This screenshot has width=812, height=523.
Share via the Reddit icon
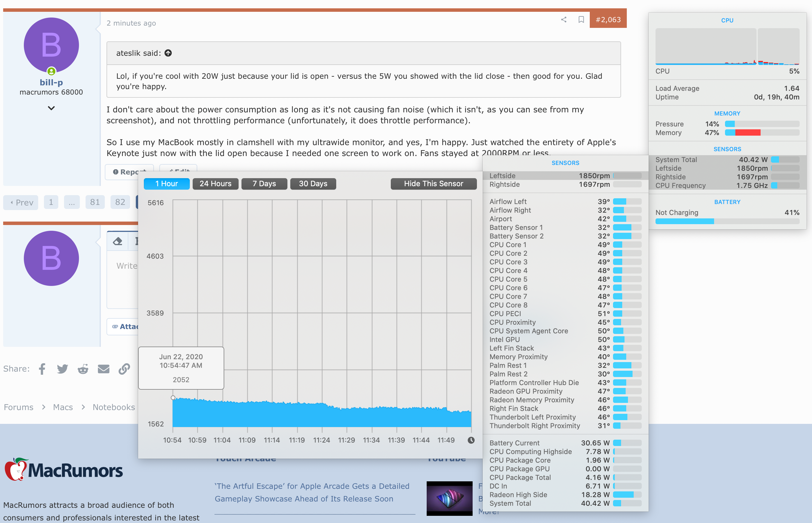(83, 369)
